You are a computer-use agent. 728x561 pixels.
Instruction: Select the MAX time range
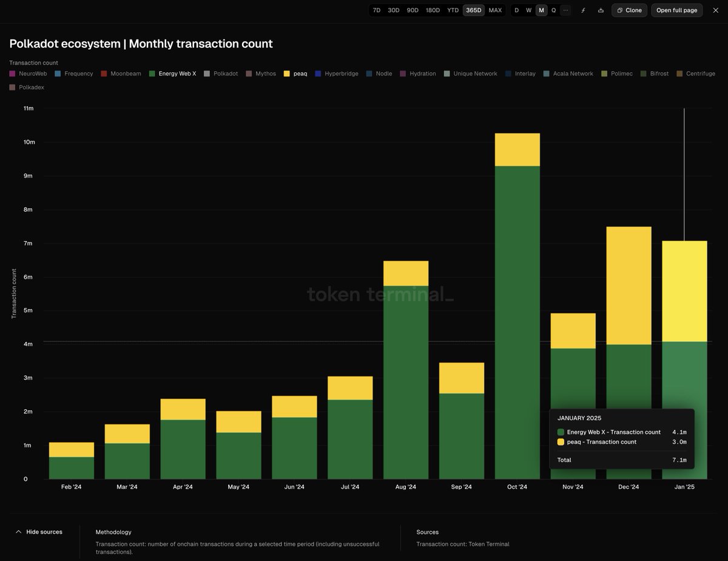coord(495,10)
